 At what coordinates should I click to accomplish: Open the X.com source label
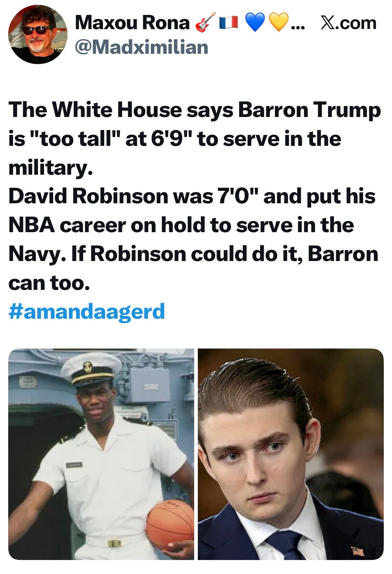coord(349,23)
